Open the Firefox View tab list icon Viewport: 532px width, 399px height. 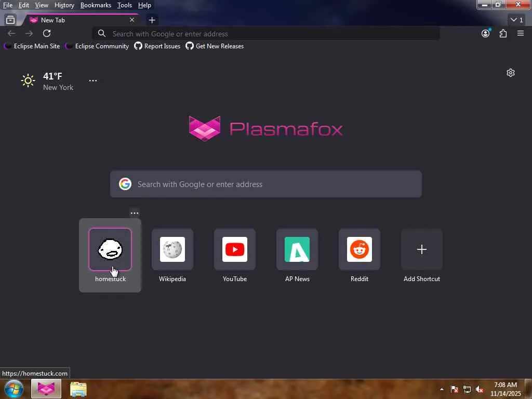pyautogui.click(x=10, y=20)
